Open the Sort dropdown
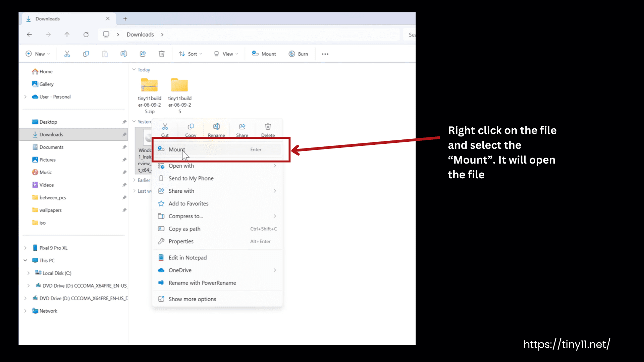 190,54
